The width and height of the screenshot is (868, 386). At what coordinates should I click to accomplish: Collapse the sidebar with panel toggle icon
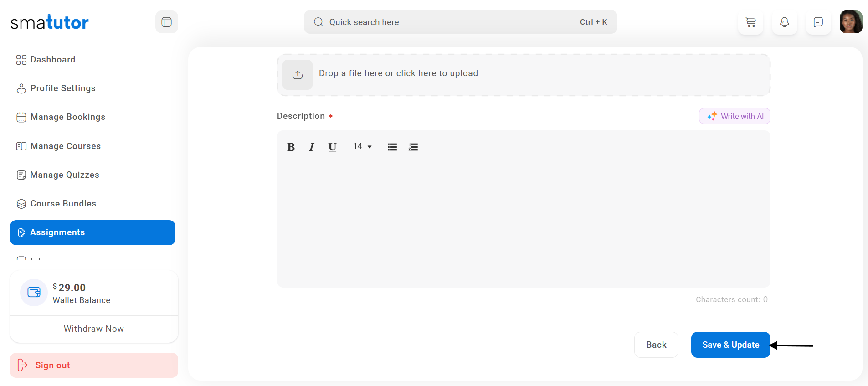click(x=166, y=22)
